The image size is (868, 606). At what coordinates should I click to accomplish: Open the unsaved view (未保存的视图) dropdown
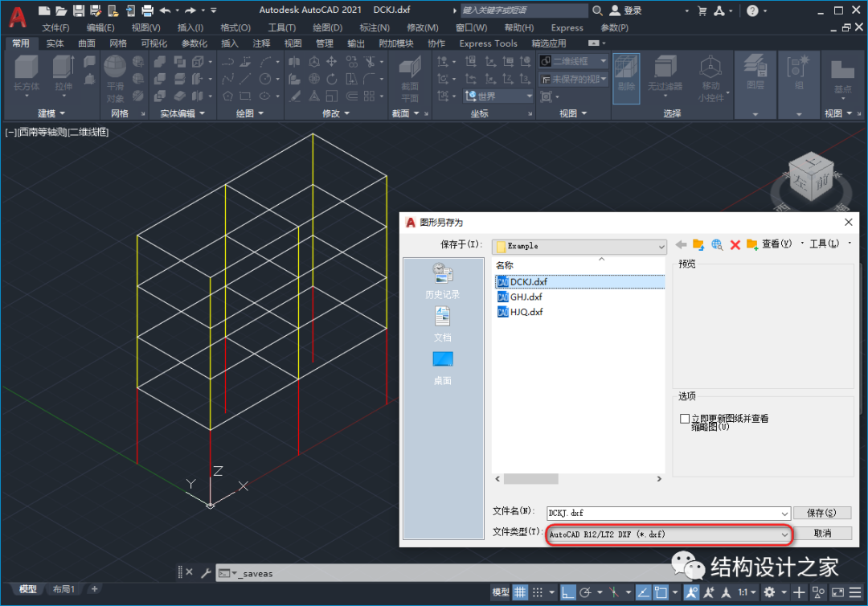tap(574, 79)
